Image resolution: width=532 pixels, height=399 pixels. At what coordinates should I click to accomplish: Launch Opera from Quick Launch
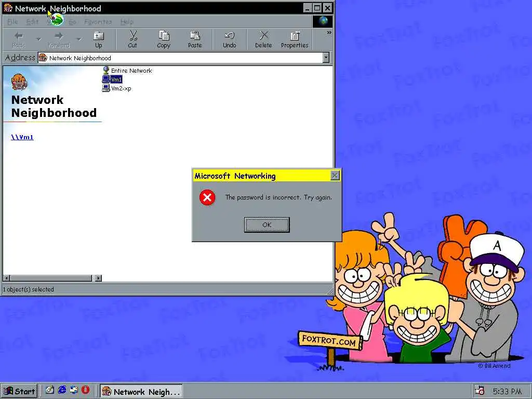click(86, 390)
